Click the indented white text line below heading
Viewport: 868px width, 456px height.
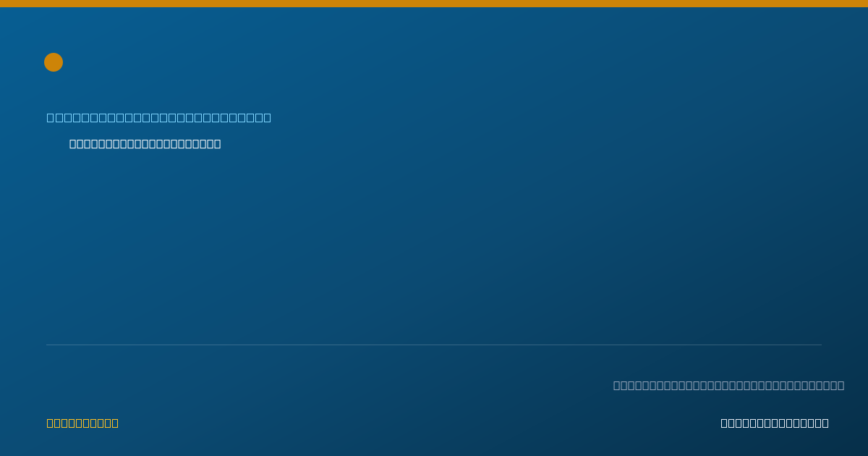tap(145, 144)
